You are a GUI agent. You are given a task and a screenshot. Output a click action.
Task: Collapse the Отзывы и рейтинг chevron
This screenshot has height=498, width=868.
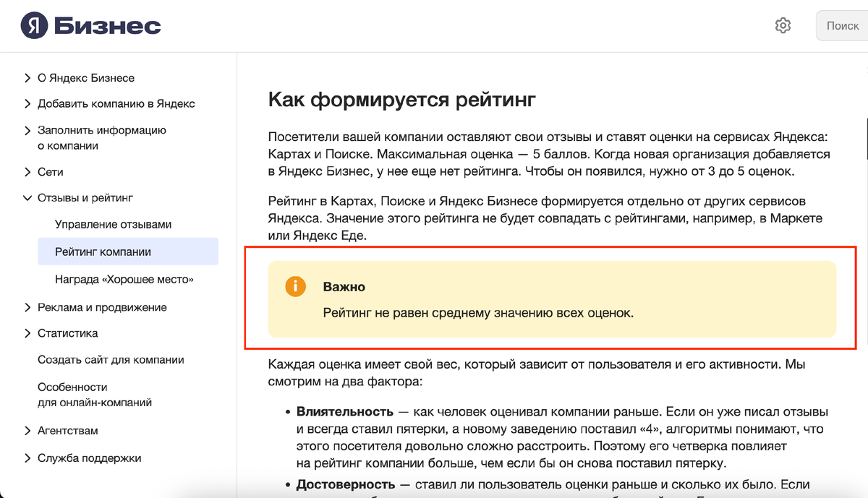point(27,197)
